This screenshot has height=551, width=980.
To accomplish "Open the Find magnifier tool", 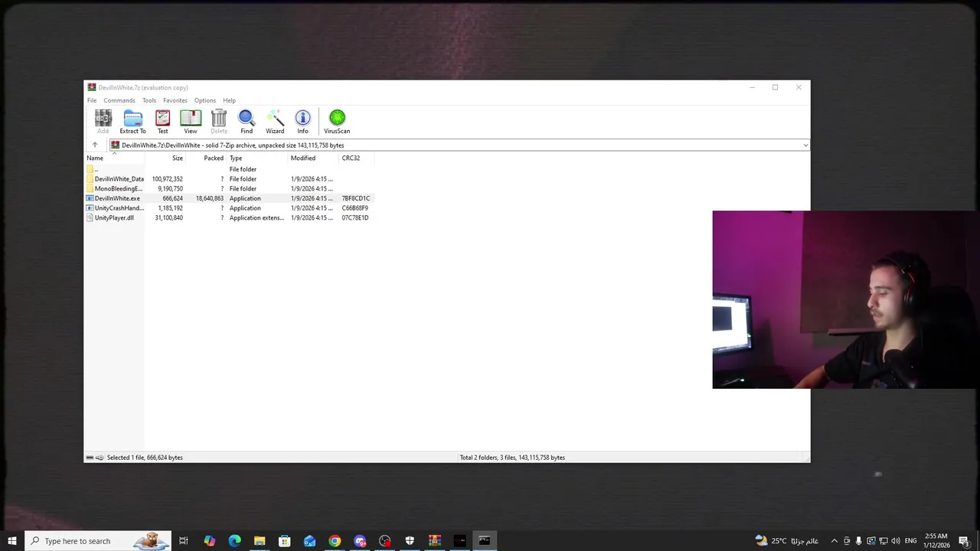I will point(247,121).
